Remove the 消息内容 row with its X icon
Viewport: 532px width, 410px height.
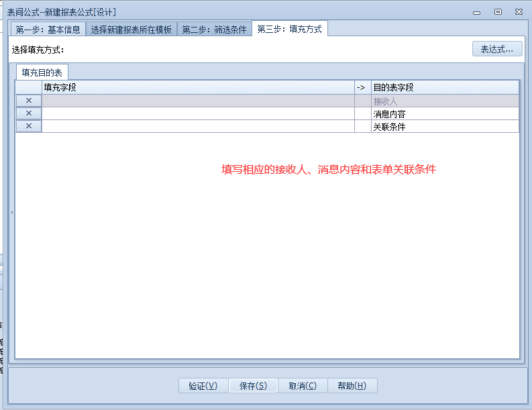(x=29, y=113)
